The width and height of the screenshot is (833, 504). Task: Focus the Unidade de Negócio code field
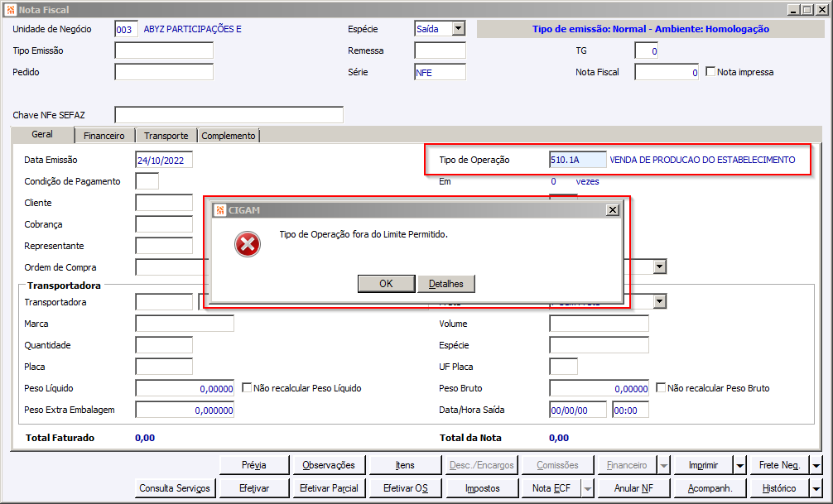pyautogui.click(x=126, y=29)
